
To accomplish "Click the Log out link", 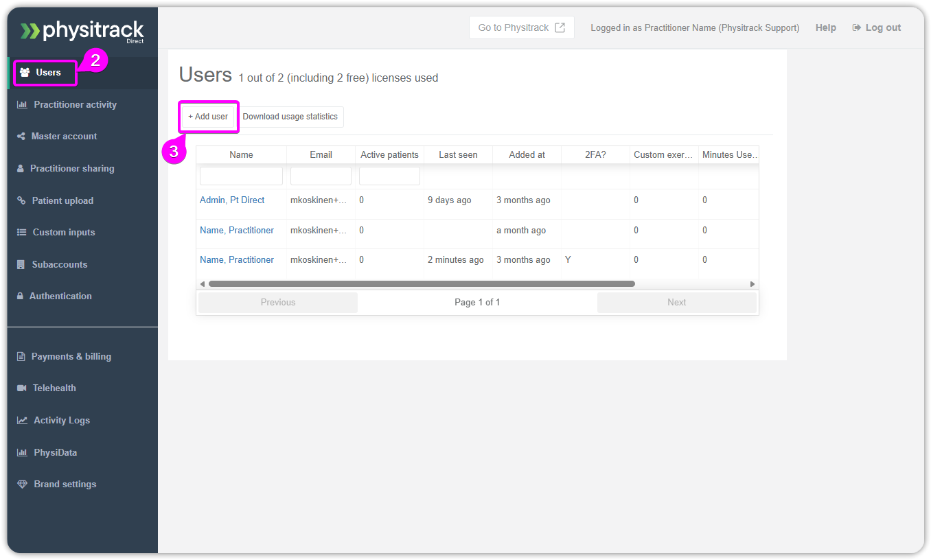I will [877, 27].
